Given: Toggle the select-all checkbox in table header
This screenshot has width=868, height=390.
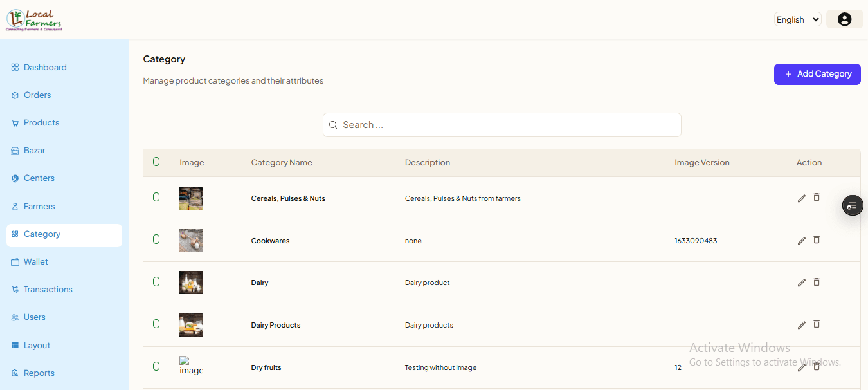Looking at the screenshot, I should (x=156, y=162).
